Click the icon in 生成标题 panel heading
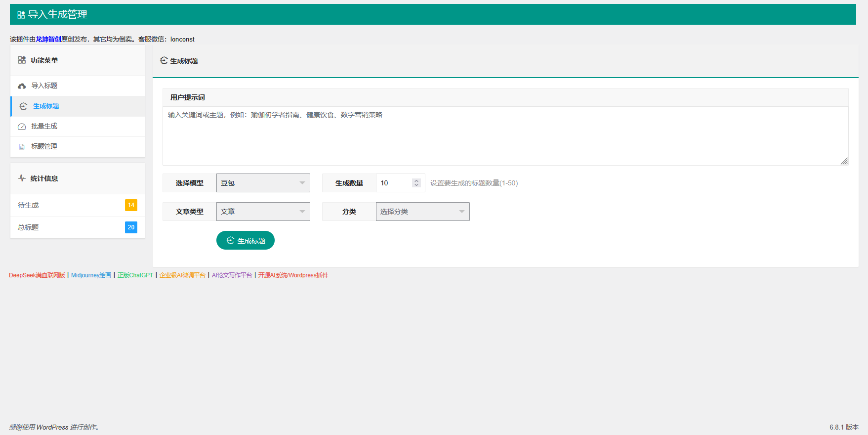The image size is (868, 435). 164,61
